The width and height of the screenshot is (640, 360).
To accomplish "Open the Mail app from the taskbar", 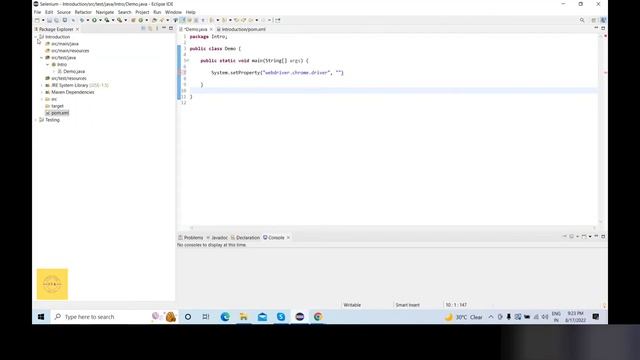I will [x=262, y=317].
